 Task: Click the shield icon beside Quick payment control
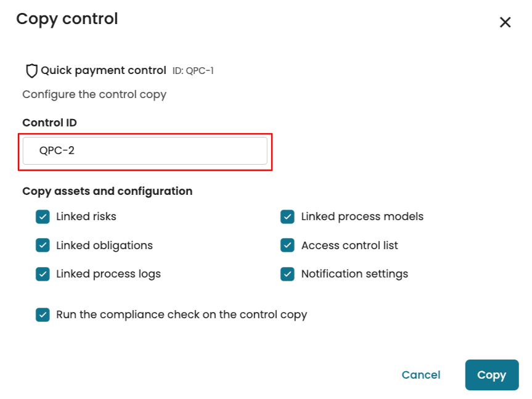pos(31,71)
